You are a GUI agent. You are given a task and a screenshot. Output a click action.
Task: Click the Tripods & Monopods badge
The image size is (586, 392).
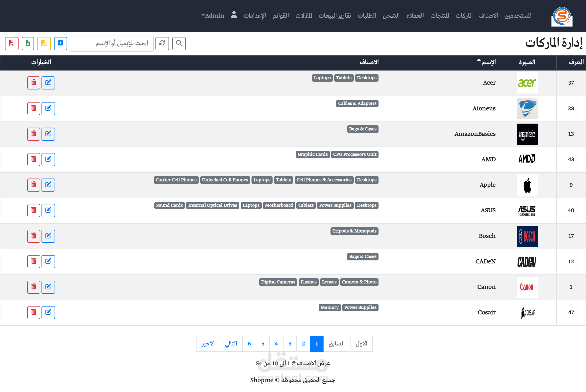(x=354, y=231)
